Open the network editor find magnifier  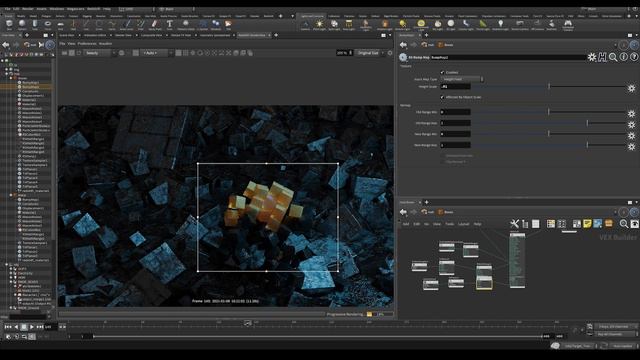click(624, 223)
